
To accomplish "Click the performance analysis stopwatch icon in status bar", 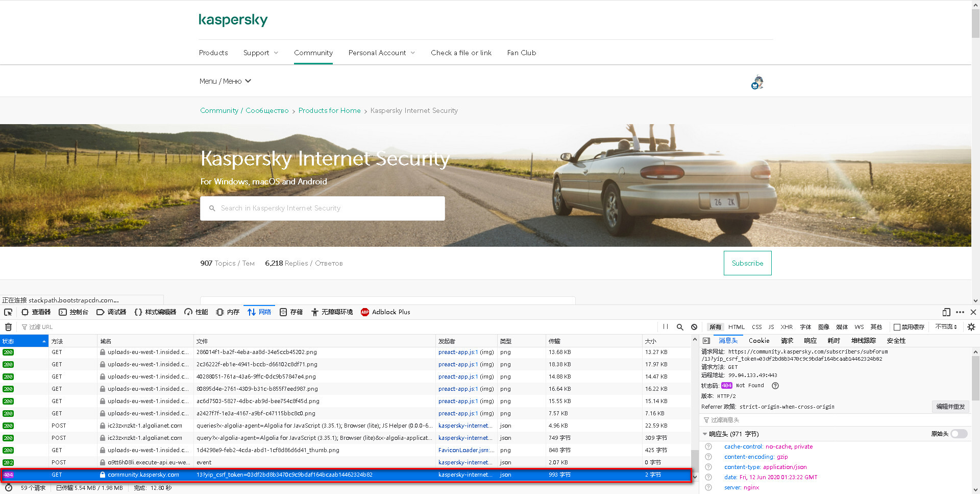I will tap(8, 488).
